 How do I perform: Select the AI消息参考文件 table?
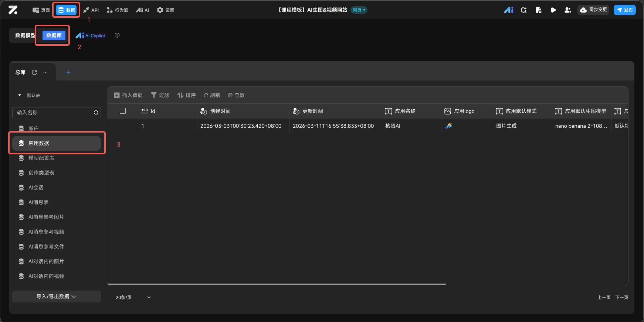coord(57,247)
